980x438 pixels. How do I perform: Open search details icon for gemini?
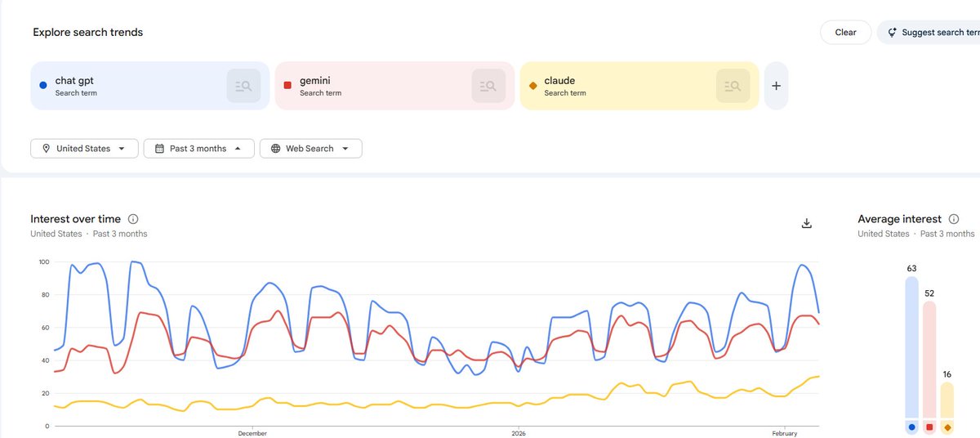(x=488, y=86)
